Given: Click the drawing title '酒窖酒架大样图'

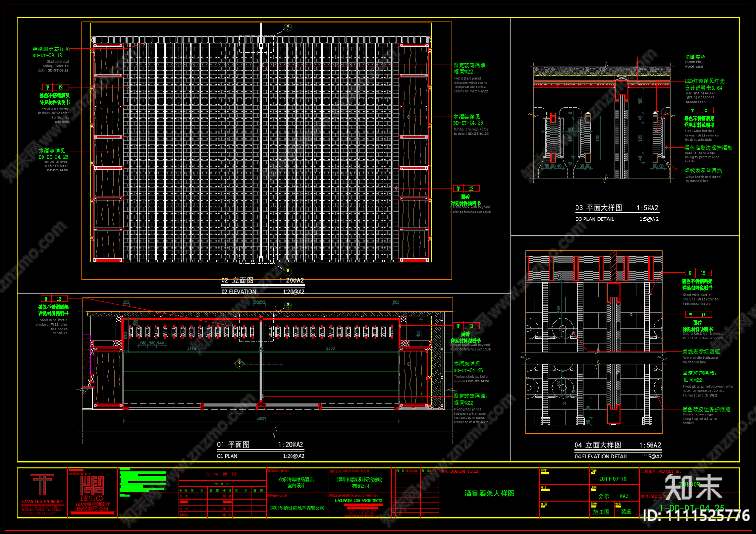Looking at the screenshot, I should click(x=489, y=493).
